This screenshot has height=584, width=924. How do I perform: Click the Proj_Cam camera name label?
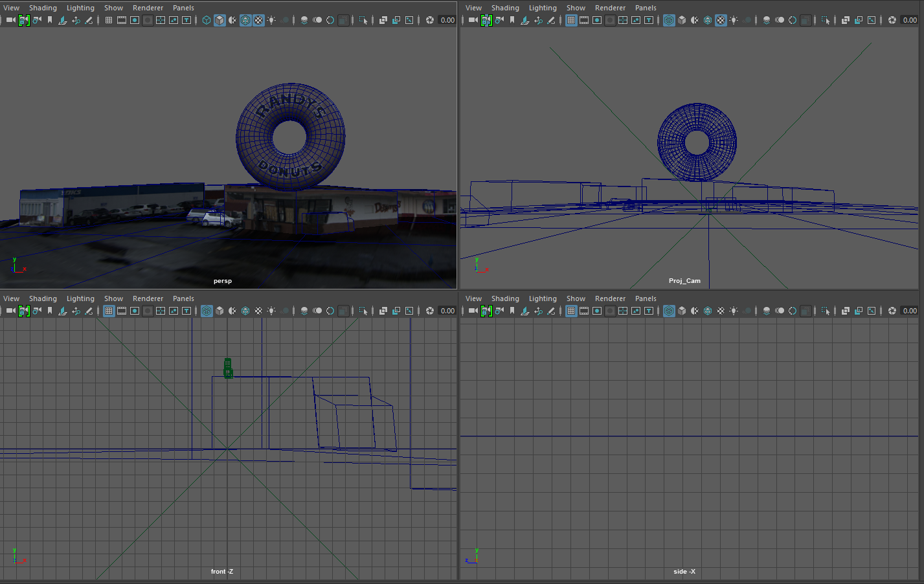pyautogui.click(x=684, y=281)
